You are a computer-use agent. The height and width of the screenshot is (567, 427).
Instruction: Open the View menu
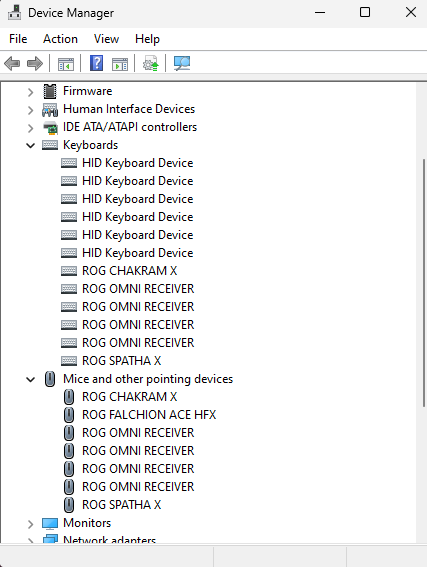[x=106, y=39]
